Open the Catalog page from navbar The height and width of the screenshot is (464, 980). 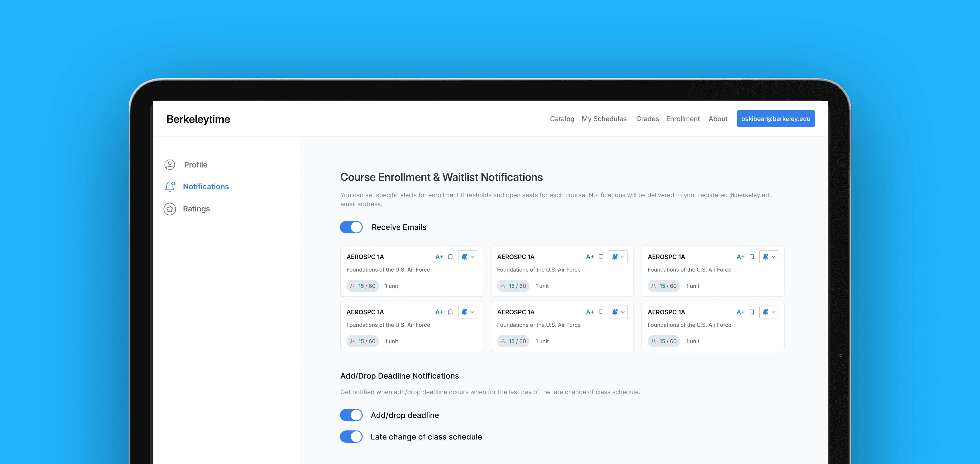pyautogui.click(x=562, y=119)
